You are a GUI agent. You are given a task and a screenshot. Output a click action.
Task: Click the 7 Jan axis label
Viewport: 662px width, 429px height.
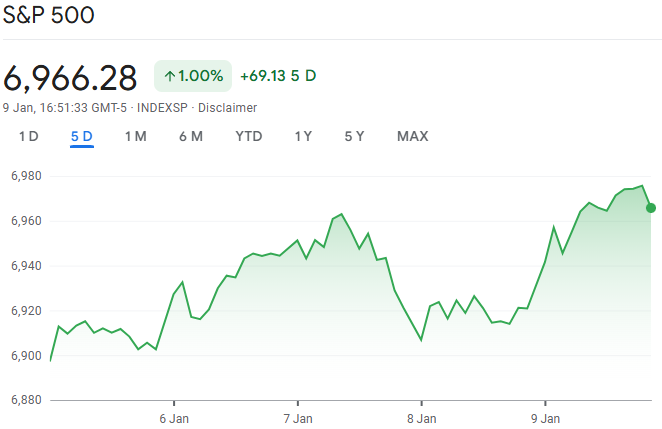click(298, 419)
